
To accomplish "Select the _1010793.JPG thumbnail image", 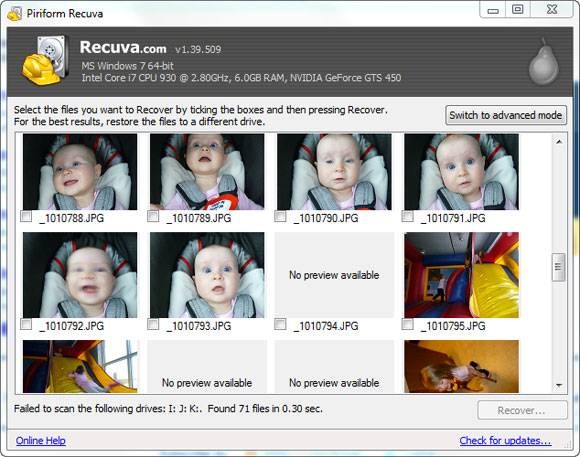I will click(207, 275).
